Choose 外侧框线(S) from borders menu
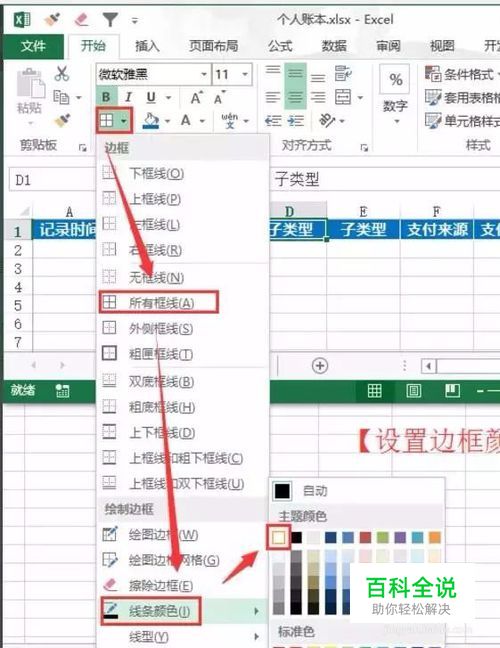 182,329
